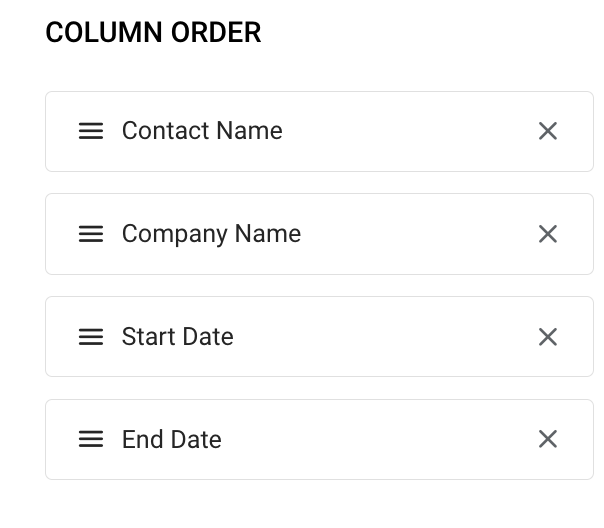Click the word Date in the last row
The height and width of the screenshot is (528, 604).
(195, 439)
